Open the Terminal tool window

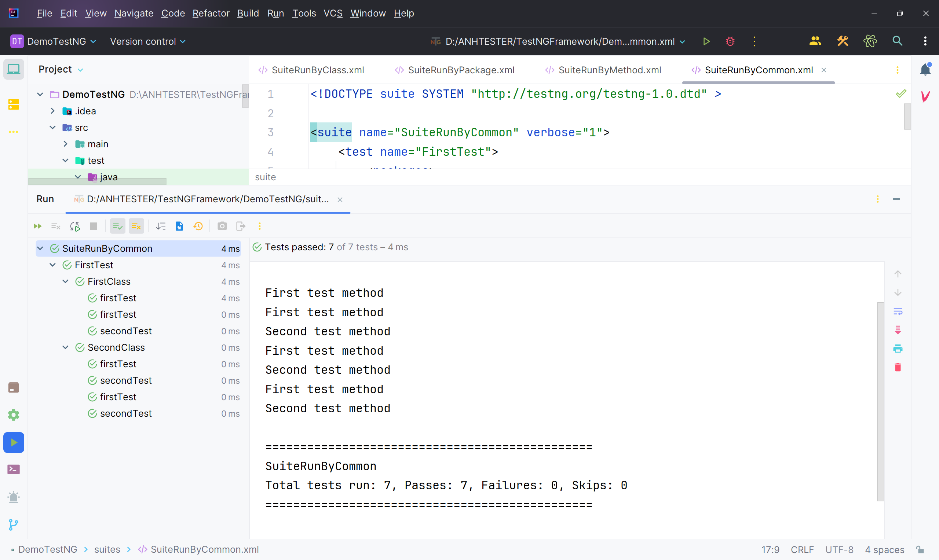point(14,469)
